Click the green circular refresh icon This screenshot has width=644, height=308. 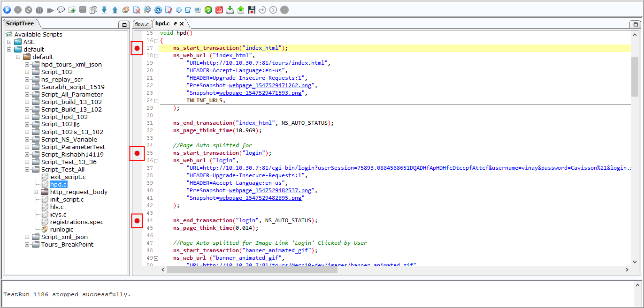pyautogui.click(x=208, y=10)
